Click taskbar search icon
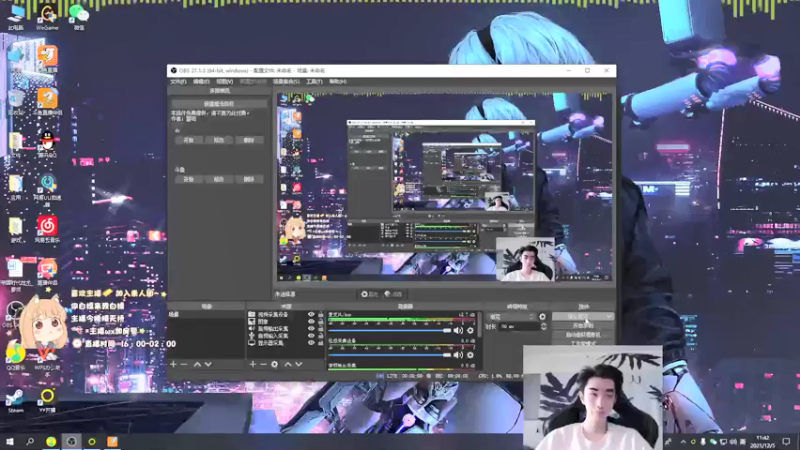 [30, 441]
